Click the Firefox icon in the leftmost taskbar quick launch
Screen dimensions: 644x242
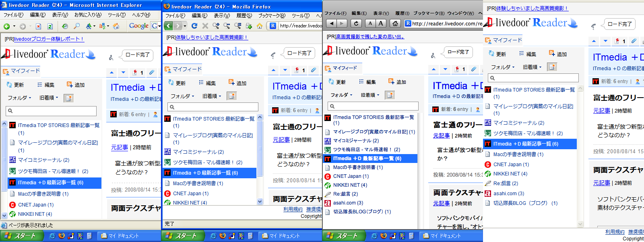click(61, 236)
